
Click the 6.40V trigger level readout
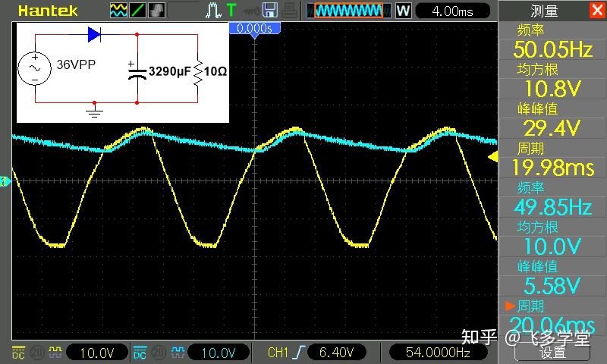click(x=336, y=353)
